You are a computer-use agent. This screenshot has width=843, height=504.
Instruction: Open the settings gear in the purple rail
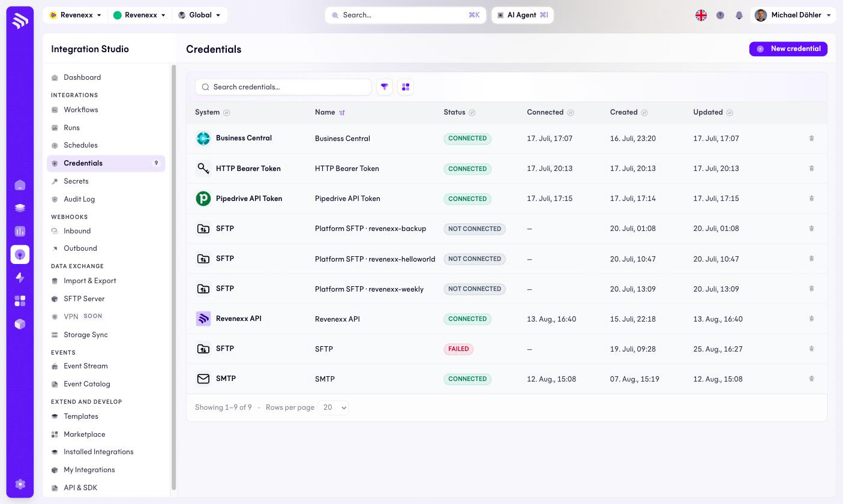[20, 484]
